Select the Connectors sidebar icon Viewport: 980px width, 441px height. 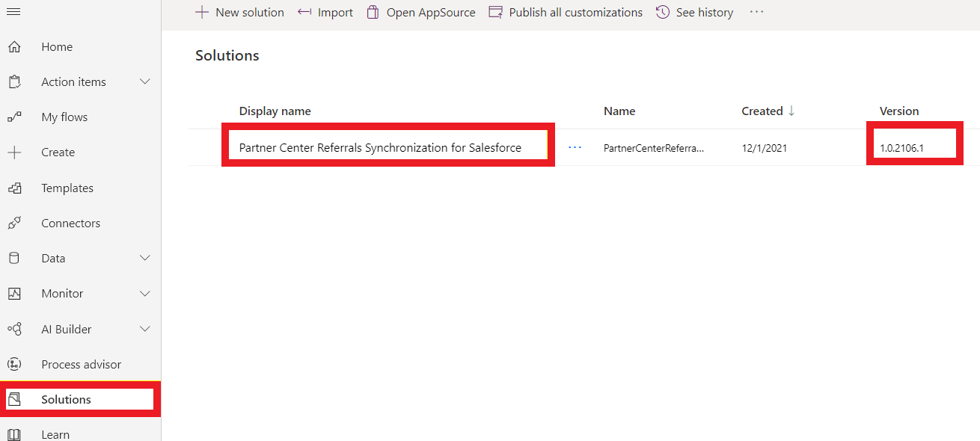click(x=13, y=223)
